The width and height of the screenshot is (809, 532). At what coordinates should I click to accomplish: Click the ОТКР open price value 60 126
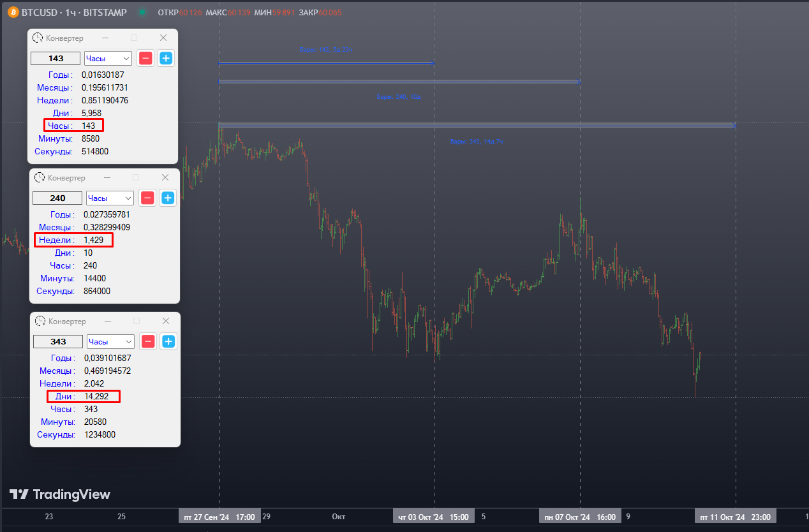[x=190, y=13]
